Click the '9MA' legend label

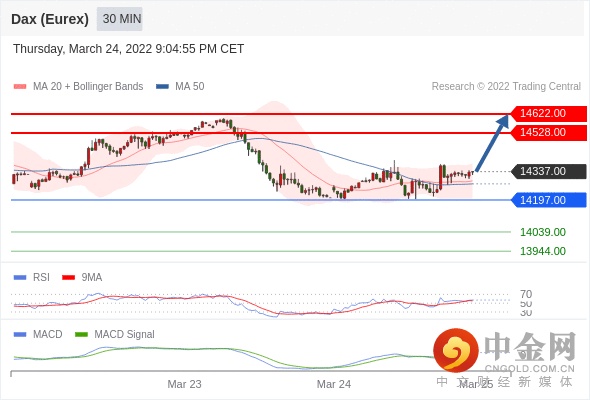click(x=92, y=278)
